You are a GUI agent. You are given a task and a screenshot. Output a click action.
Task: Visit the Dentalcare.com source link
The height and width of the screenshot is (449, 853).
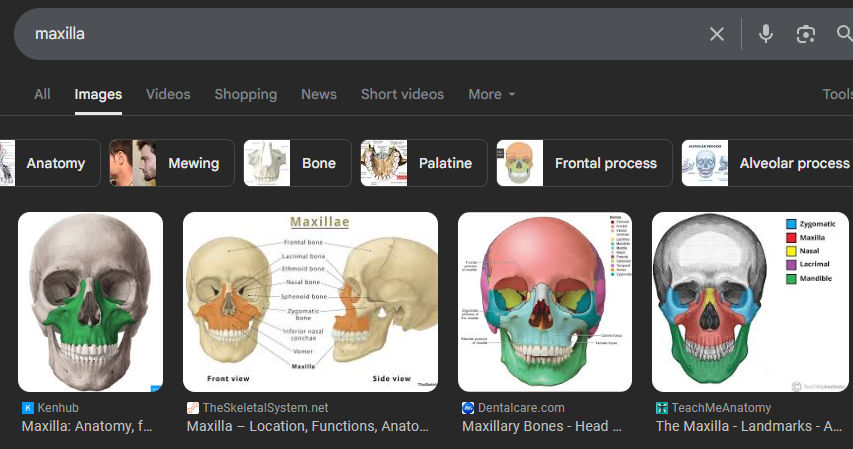point(521,408)
